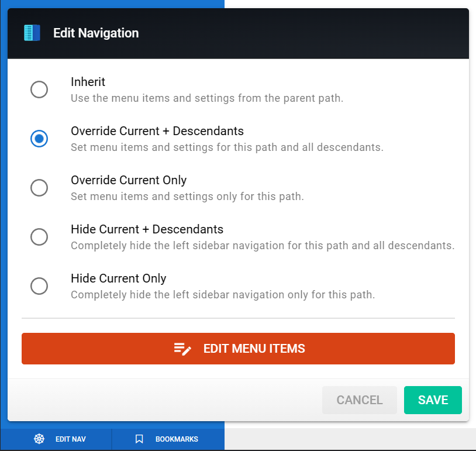Viewport: 476px width, 451px height.
Task: Click the "Override Current + Descendants" label text
Action: point(157,131)
